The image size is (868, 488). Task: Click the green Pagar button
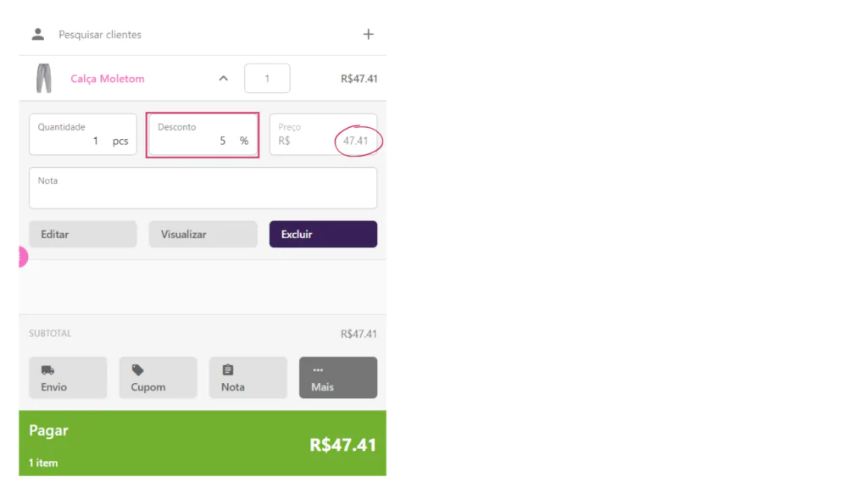[x=203, y=443]
